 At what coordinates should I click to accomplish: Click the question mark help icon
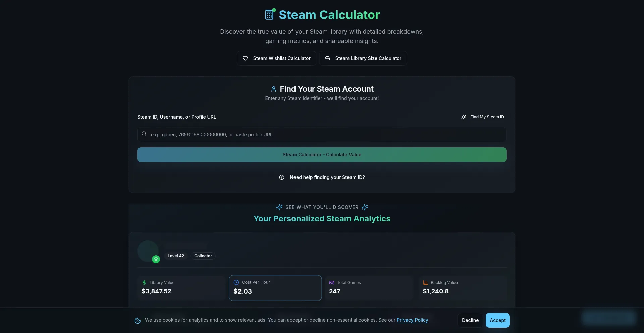(x=282, y=177)
